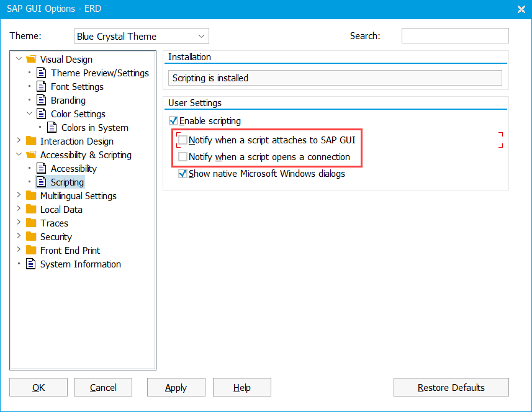Click Restore Defaults
Screen dimensions: 532x412
451,387
